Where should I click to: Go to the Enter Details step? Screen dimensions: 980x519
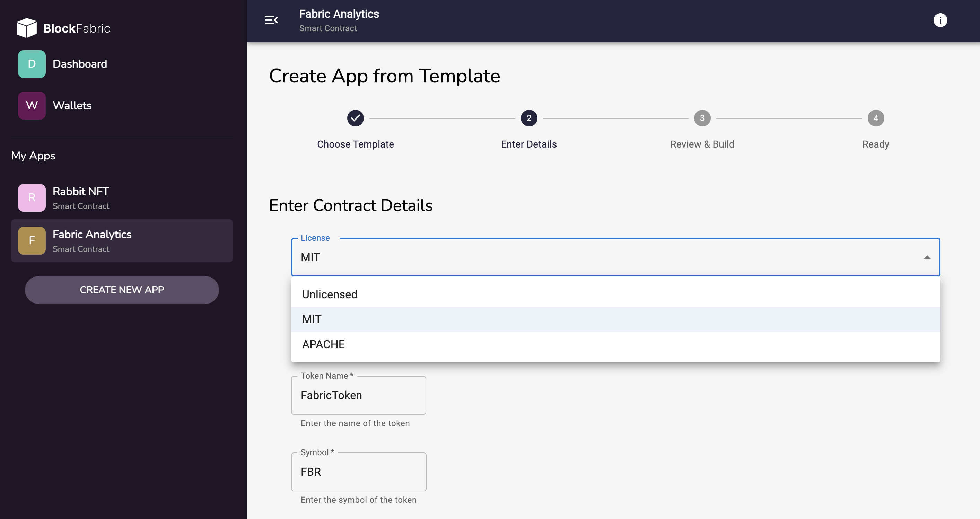coord(528,144)
